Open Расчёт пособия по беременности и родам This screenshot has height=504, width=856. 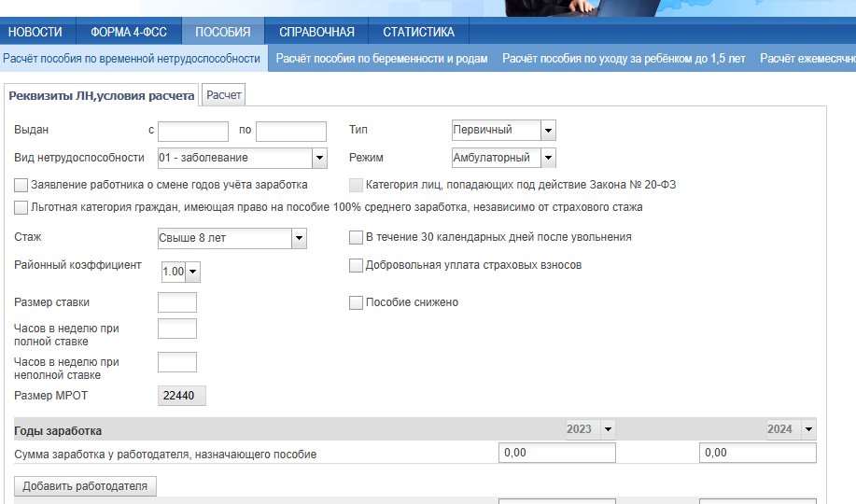click(382, 59)
